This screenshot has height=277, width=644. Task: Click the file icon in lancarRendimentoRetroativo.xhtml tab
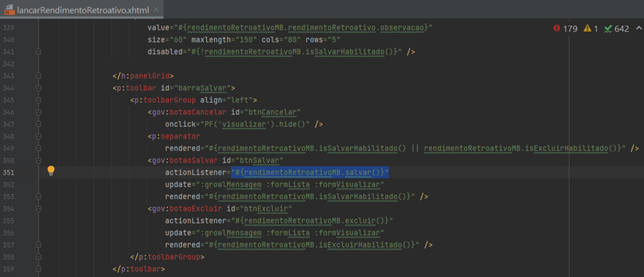[9, 9]
